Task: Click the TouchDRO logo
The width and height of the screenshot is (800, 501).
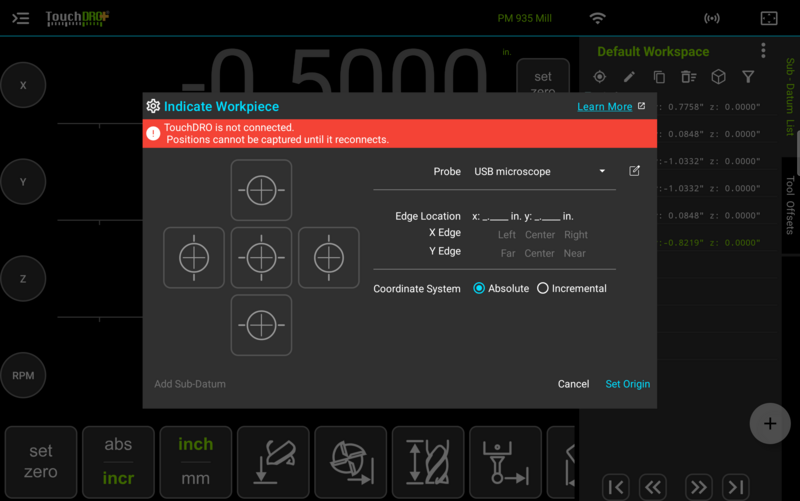Action: click(x=77, y=18)
